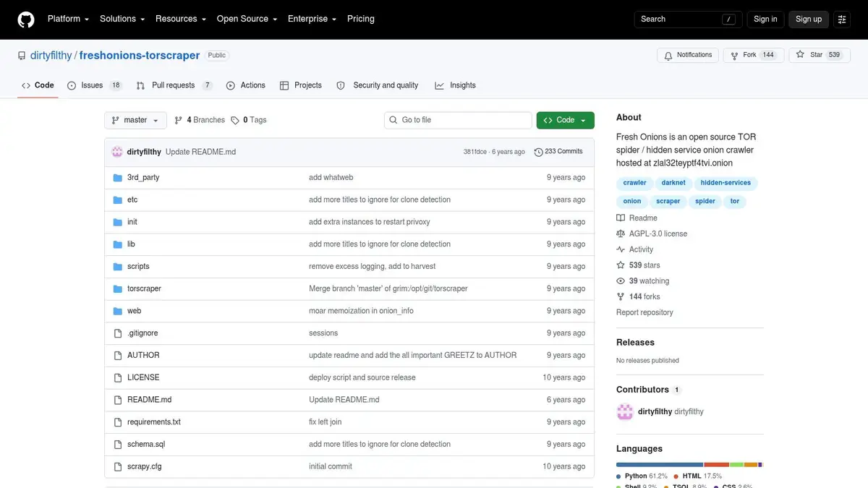
Task: Select the tor topic tag
Action: coord(735,202)
